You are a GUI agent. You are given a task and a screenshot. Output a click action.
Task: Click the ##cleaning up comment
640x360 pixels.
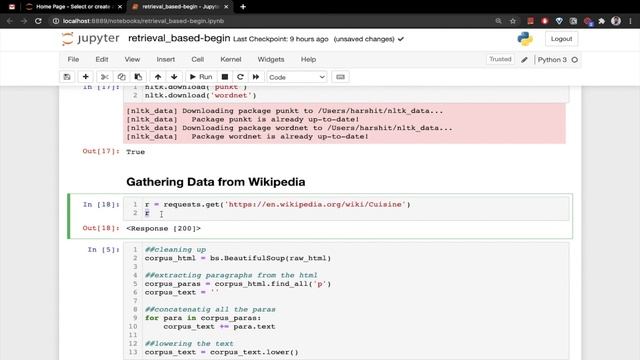point(176,250)
